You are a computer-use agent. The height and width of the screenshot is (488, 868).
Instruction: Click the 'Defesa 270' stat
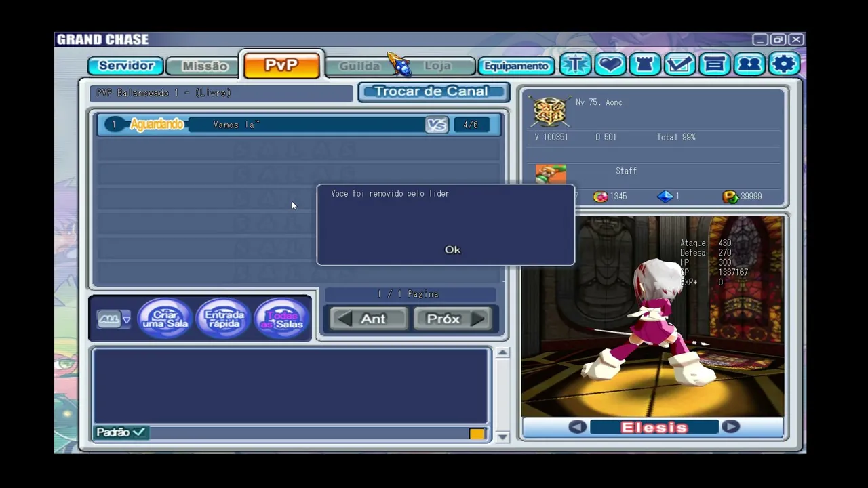pyautogui.click(x=705, y=253)
